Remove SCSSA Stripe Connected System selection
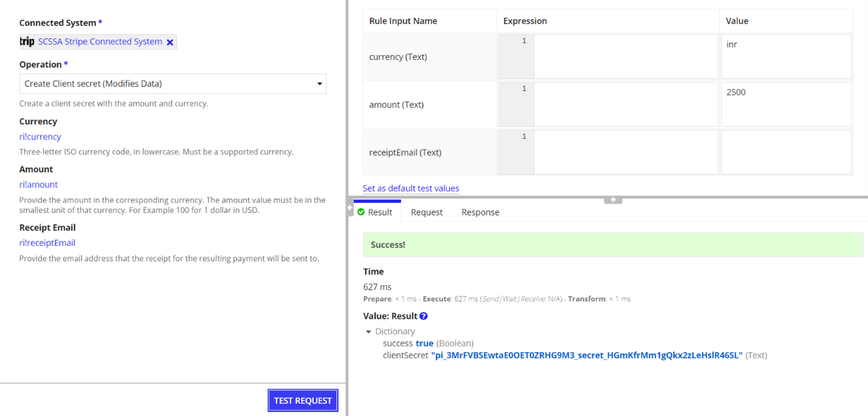 (170, 42)
